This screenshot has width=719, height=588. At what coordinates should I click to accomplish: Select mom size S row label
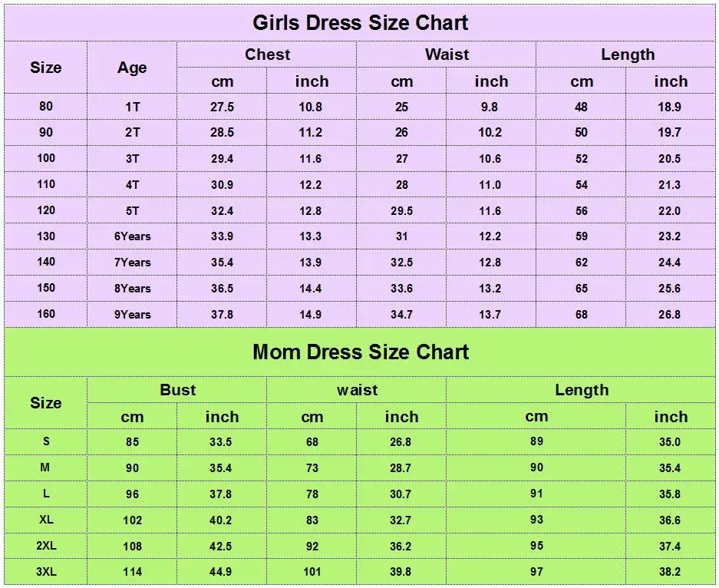[x=46, y=441]
